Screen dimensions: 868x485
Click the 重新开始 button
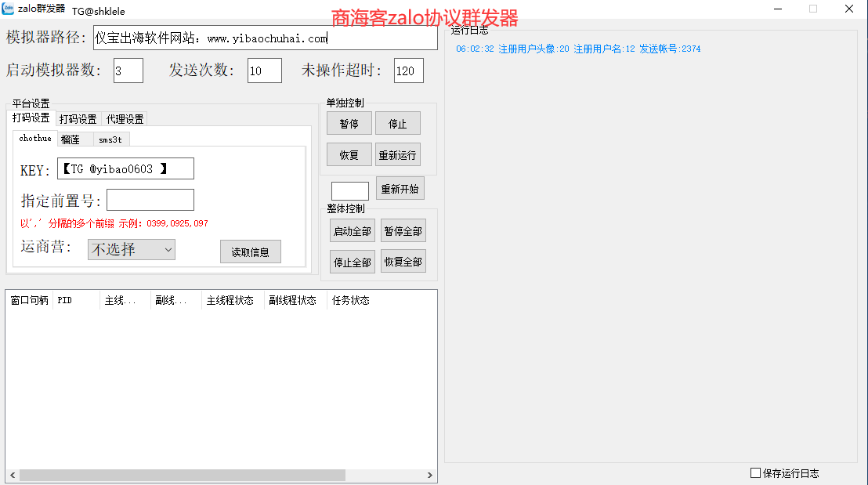pos(400,189)
